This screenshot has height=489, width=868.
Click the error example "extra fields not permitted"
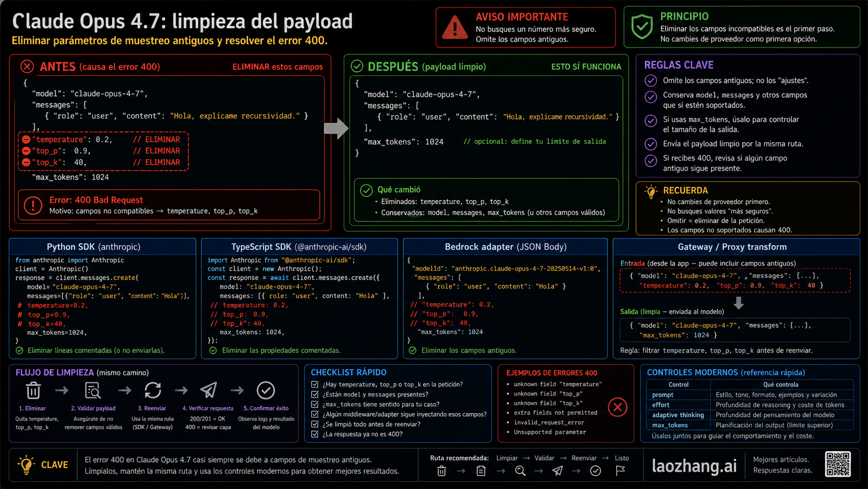(x=555, y=413)
